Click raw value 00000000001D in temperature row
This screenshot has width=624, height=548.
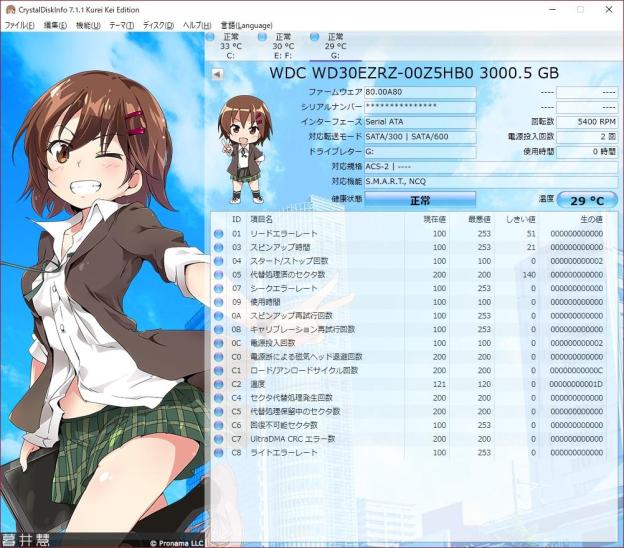576,384
